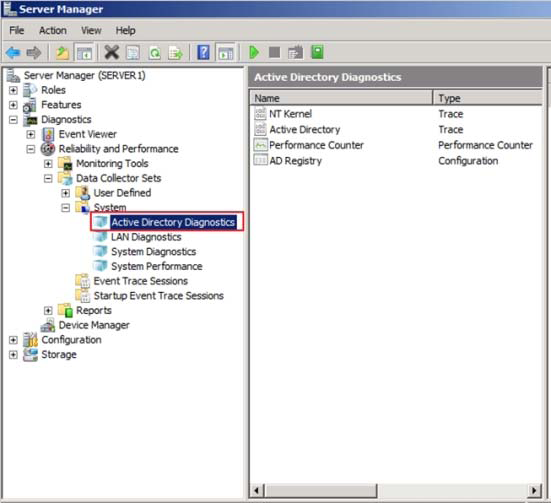Expand the Roles tree node
This screenshot has width=551, height=503.
(x=13, y=90)
